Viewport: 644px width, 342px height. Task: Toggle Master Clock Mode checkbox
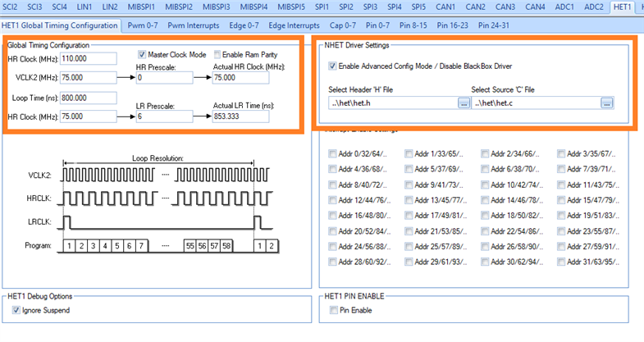click(x=142, y=54)
